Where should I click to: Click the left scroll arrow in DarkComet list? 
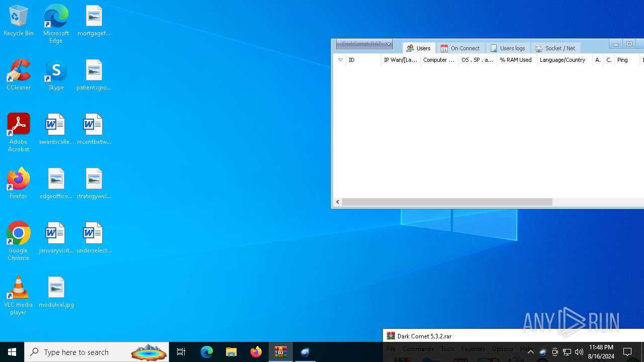click(338, 202)
